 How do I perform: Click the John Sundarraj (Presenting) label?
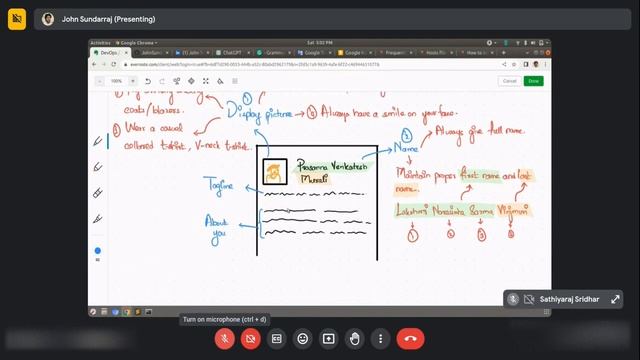point(108,19)
